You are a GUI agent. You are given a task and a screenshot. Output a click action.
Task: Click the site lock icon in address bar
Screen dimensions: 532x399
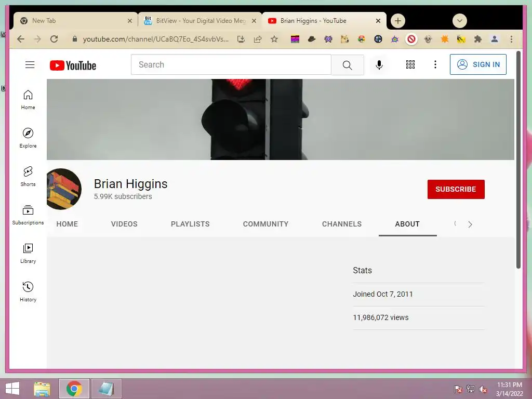tap(75, 39)
